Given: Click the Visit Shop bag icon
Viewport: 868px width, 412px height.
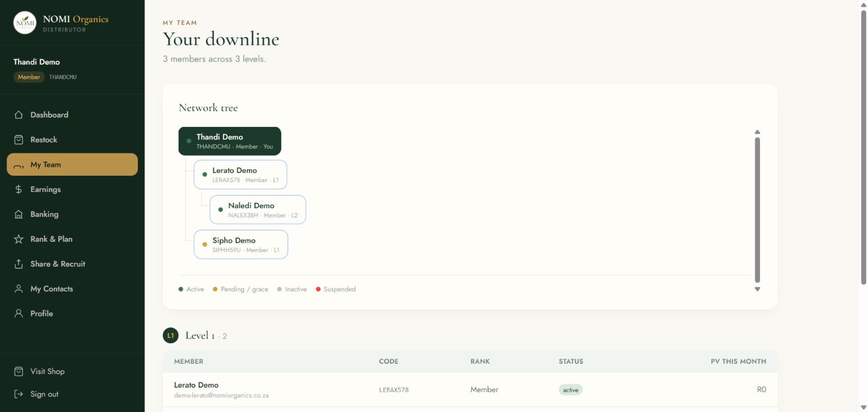Looking at the screenshot, I should pyautogui.click(x=18, y=371).
